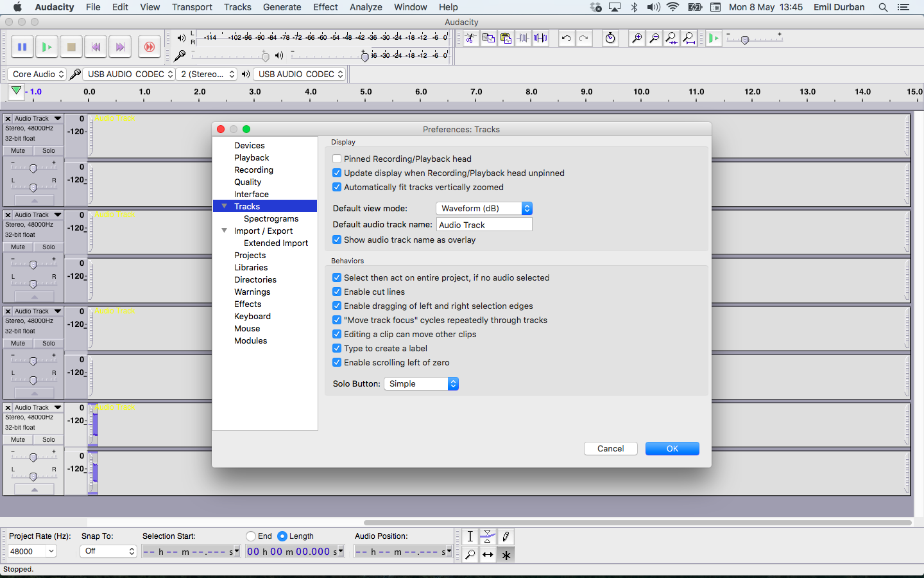The image size is (924, 578).
Task: Toggle Enable scrolling left of zero
Action: pos(337,362)
